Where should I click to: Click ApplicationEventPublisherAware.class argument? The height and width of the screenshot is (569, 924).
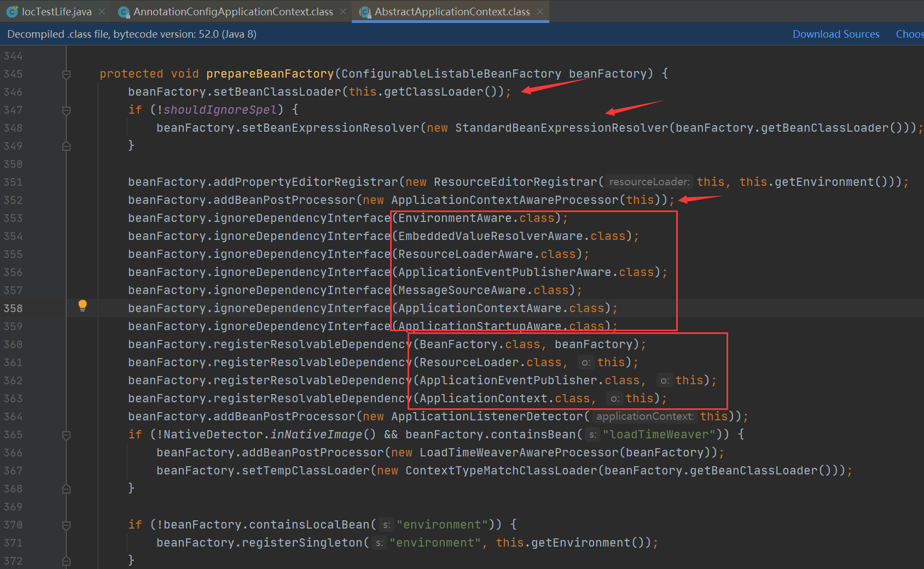pos(526,272)
